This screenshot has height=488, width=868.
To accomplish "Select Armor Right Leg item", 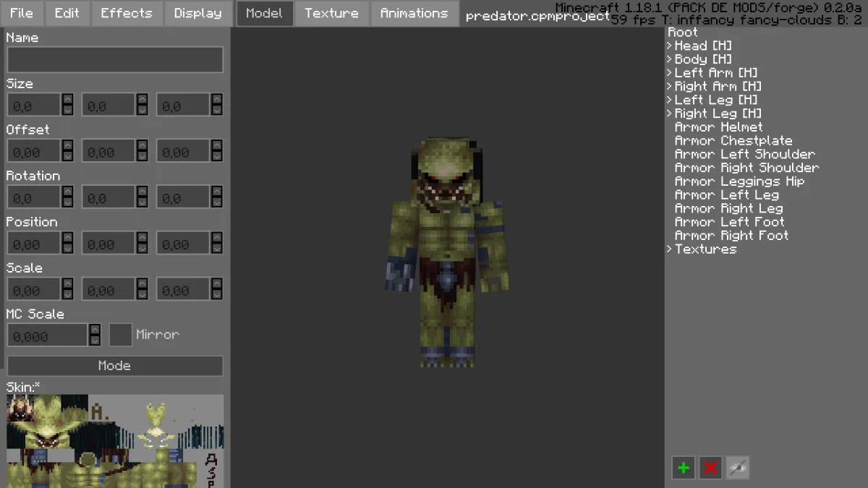I will tap(729, 208).
